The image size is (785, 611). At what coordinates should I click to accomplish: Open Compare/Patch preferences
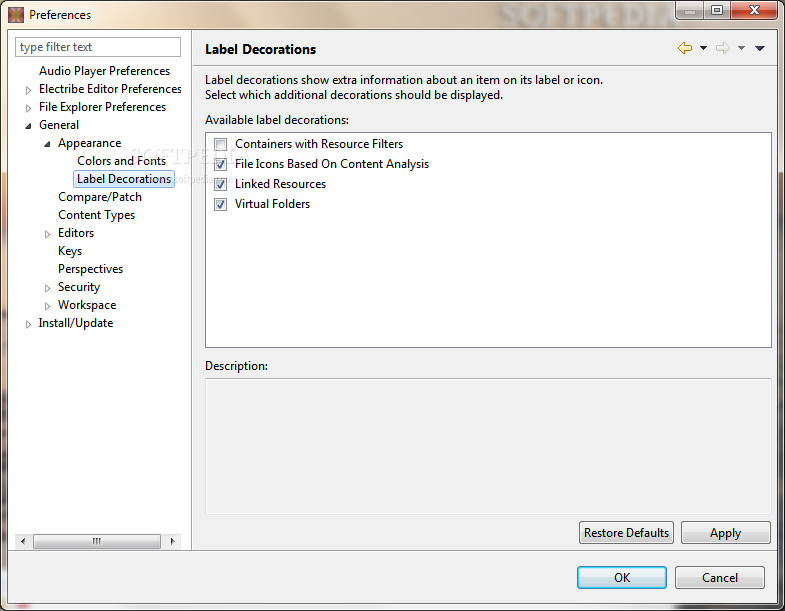[100, 197]
